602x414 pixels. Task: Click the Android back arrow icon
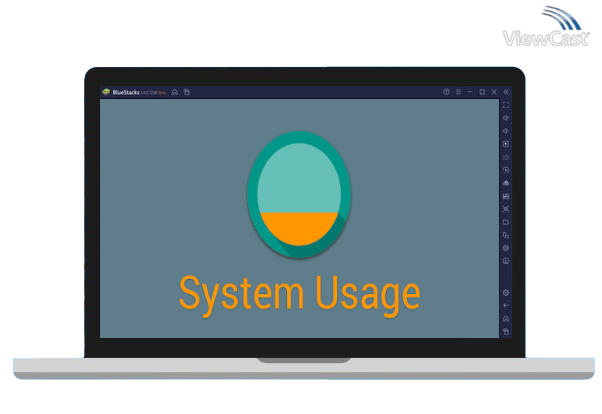click(x=506, y=306)
